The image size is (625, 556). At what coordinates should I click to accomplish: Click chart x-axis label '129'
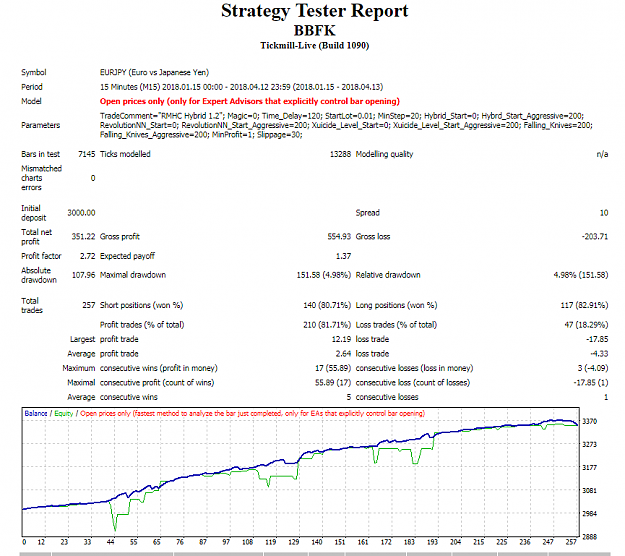pyautogui.click(x=294, y=542)
